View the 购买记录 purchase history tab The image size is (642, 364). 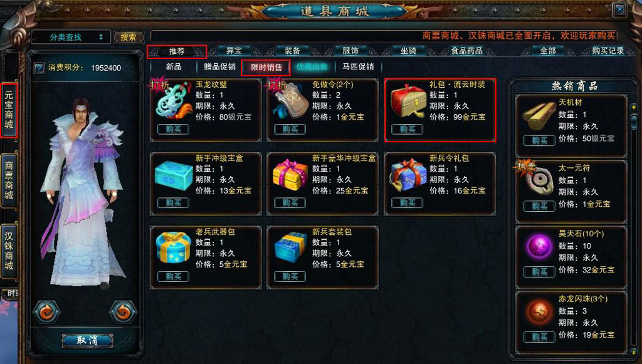coord(608,51)
